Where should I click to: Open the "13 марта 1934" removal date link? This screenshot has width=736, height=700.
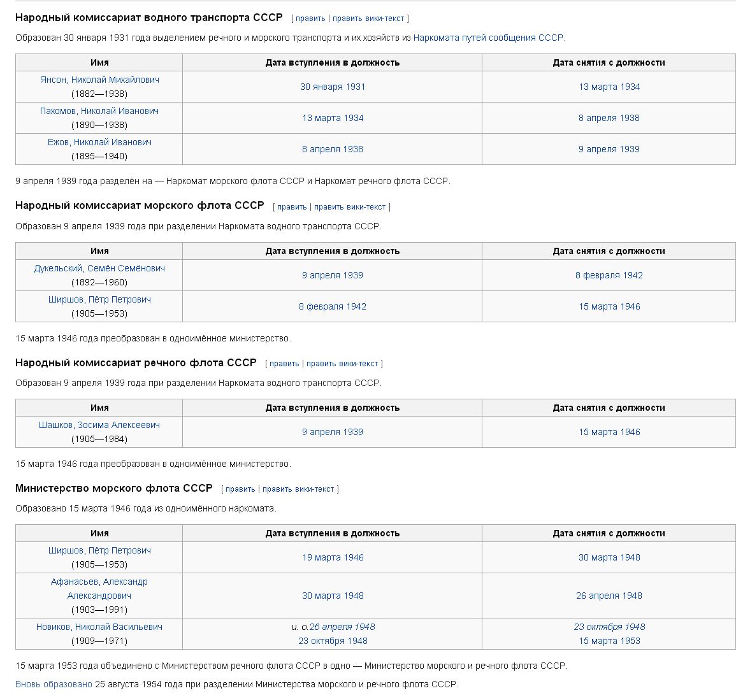(x=609, y=87)
